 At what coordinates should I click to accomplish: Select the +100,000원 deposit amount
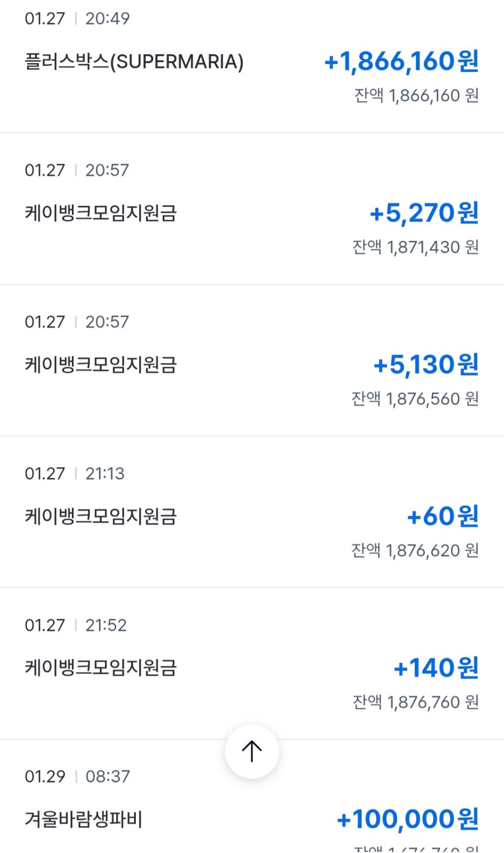point(408,820)
